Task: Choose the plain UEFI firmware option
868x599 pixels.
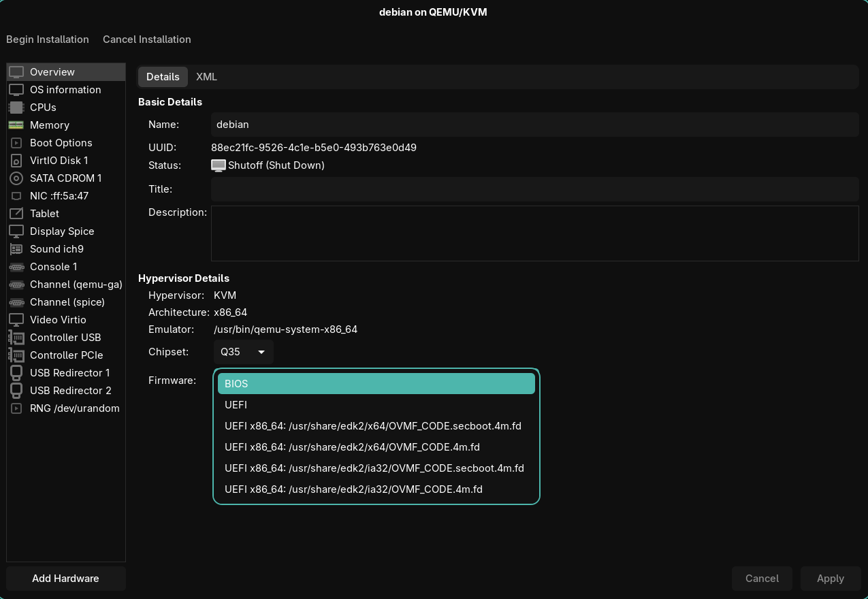Action: [x=376, y=405]
